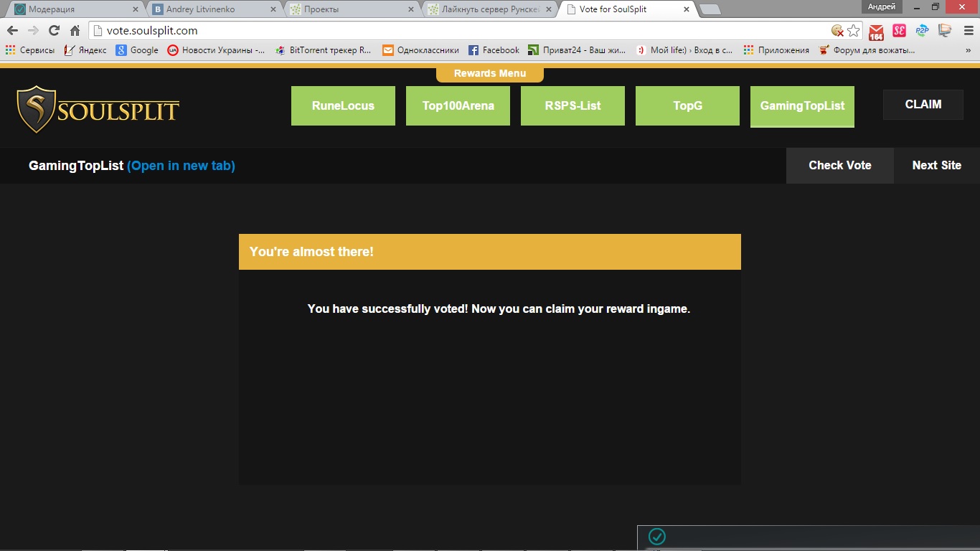980x551 pixels.
Task: Click the blocked cookies icon in address bar
Action: click(837, 31)
